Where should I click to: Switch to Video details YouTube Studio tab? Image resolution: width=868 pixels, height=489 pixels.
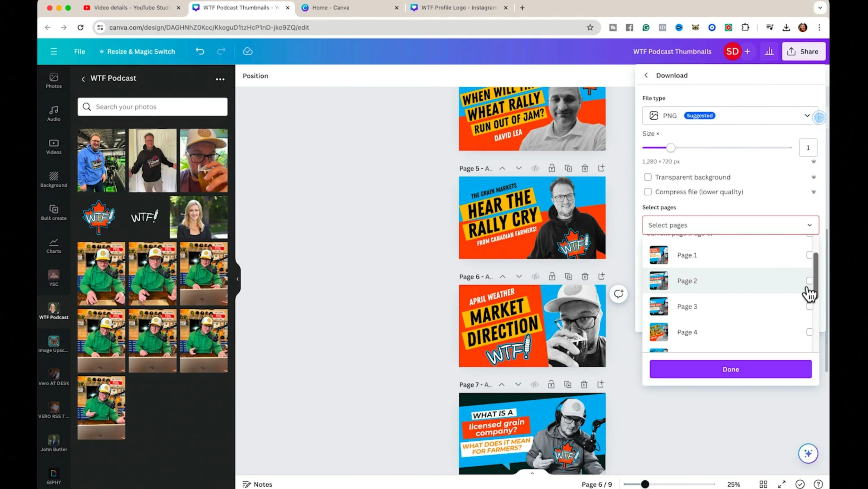pos(131,8)
